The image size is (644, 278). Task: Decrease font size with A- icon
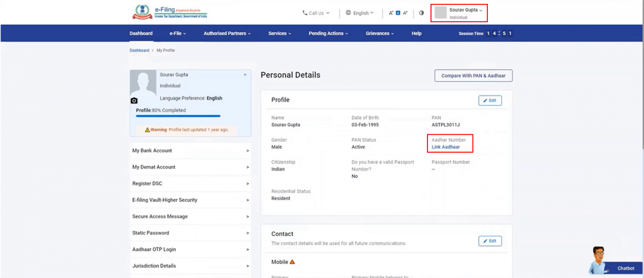(391, 13)
